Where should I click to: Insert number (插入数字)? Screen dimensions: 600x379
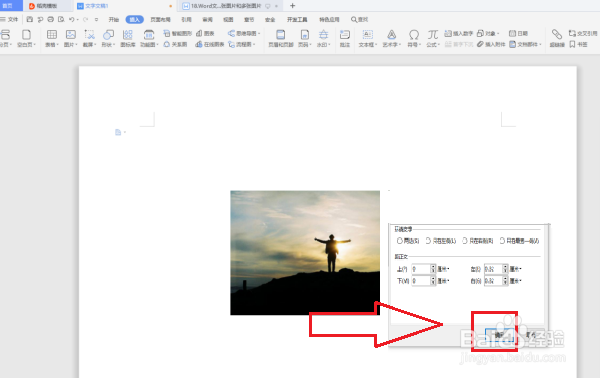[459, 33]
